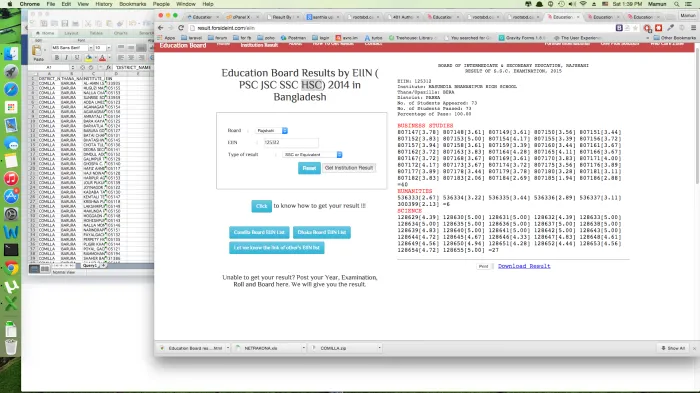Click the Reset button

(309, 168)
